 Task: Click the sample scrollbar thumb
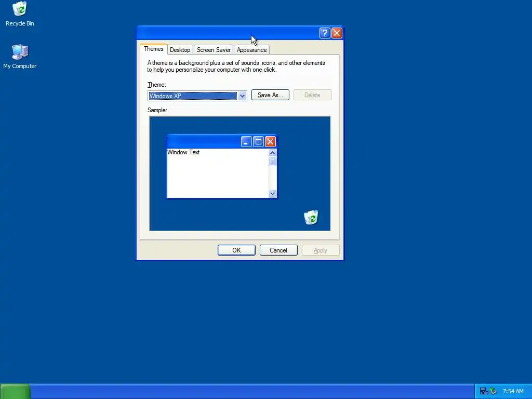tap(272, 162)
